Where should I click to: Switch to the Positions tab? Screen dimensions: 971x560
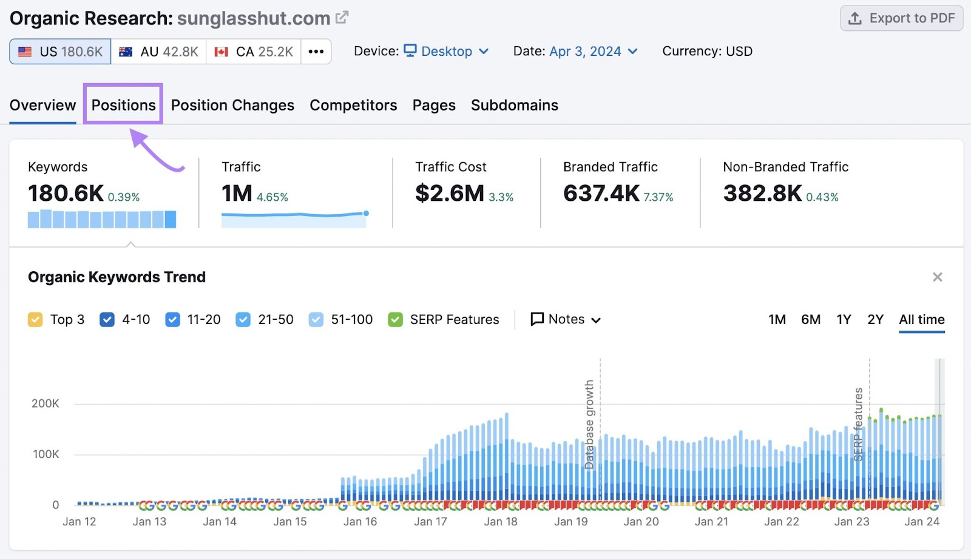tap(123, 105)
